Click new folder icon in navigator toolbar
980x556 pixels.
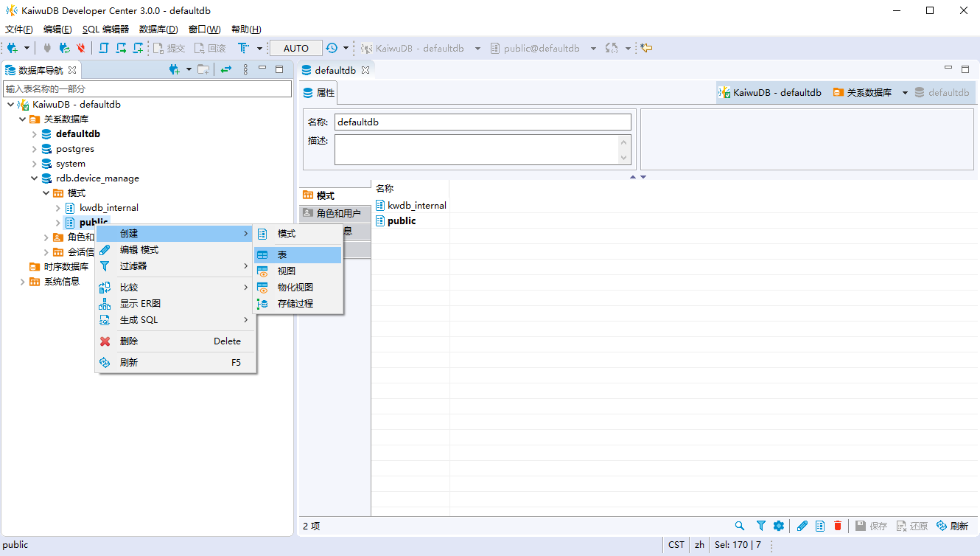tap(203, 69)
